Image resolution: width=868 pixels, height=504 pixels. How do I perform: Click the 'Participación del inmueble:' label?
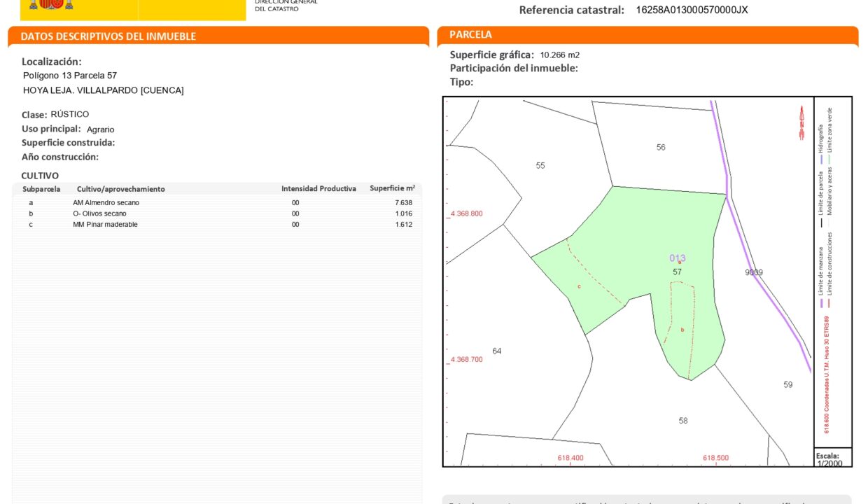tap(514, 69)
